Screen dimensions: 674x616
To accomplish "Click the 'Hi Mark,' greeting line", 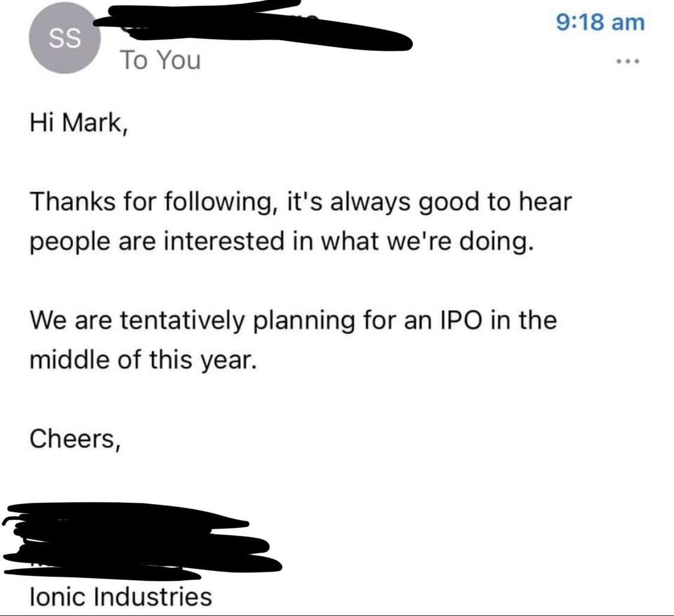I will point(78,123).
